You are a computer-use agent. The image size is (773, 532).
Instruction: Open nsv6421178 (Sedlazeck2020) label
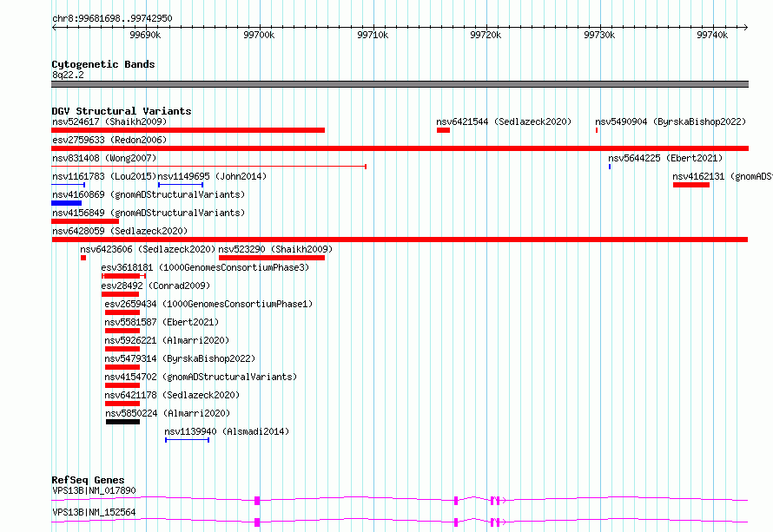(x=172, y=395)
